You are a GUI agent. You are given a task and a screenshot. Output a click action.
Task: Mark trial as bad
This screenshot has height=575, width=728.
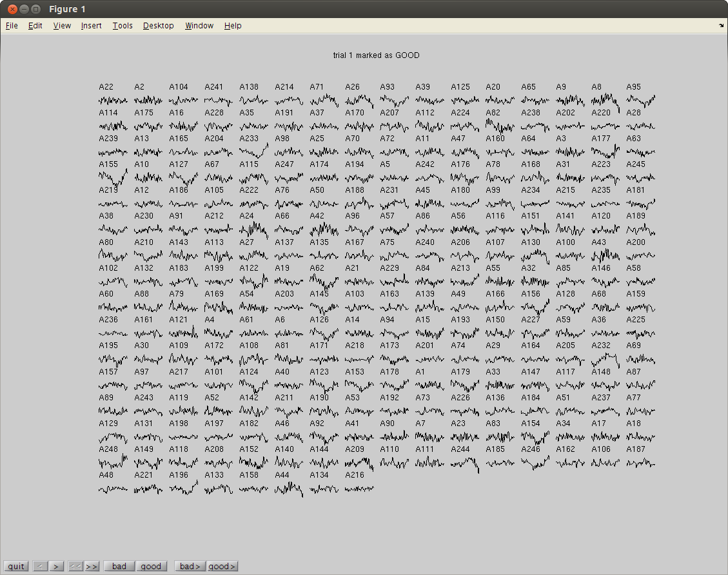[x=119, y=566]
